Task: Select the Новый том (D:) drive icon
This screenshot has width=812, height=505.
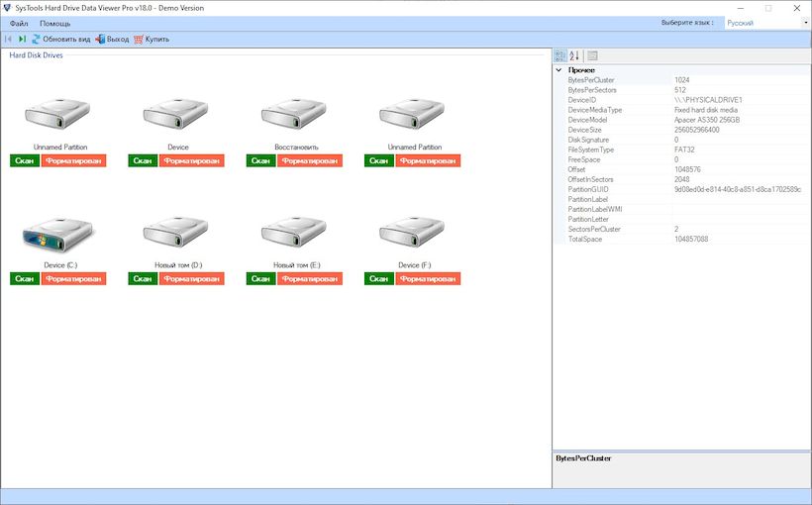Action: pyautogui.click(x=175, y=232)
